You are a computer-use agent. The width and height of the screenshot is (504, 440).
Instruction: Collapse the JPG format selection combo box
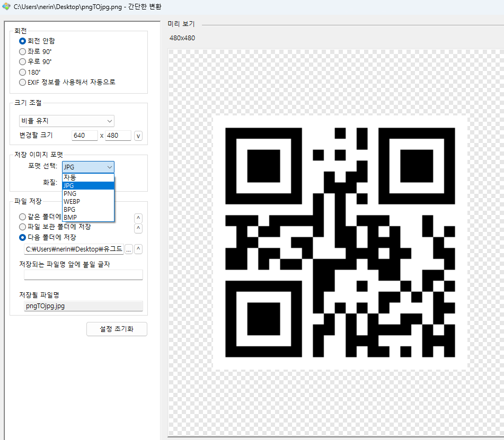(x=88, y=167)
